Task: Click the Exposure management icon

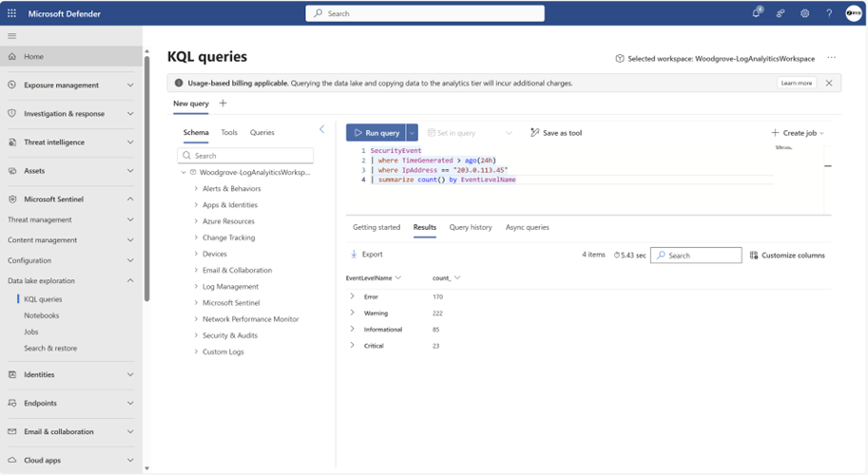Action: tap(12, 85)
